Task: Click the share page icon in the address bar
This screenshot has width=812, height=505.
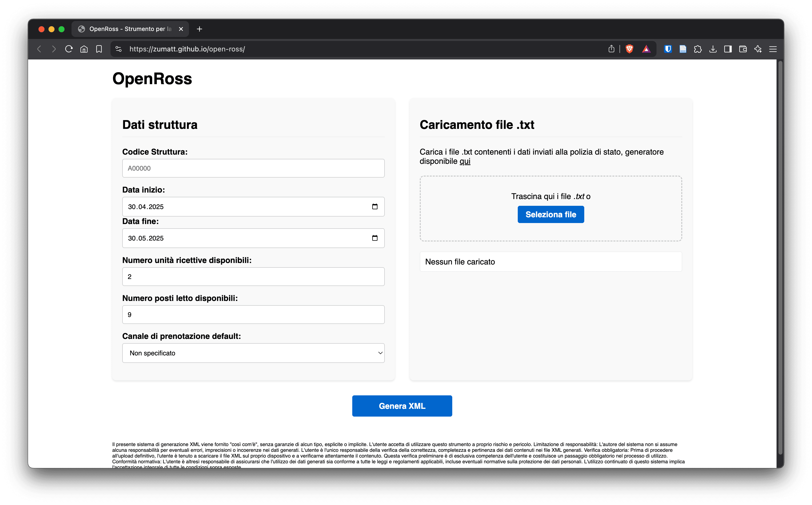Action: pos(611,49)
